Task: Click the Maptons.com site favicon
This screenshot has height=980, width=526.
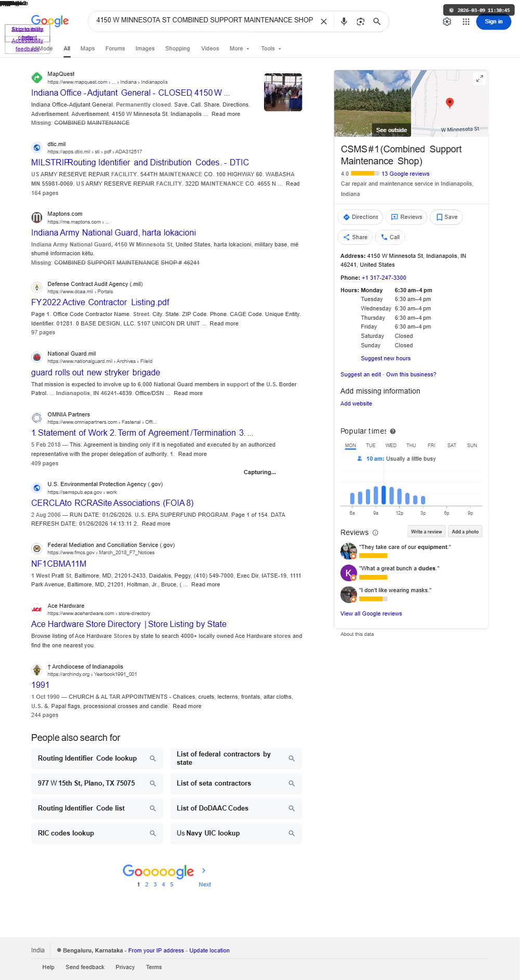Action: click(37, 217)
